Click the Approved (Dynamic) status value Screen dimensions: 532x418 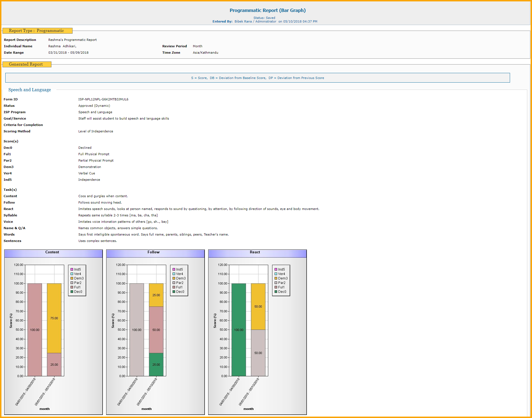click(x=94, y=106)
